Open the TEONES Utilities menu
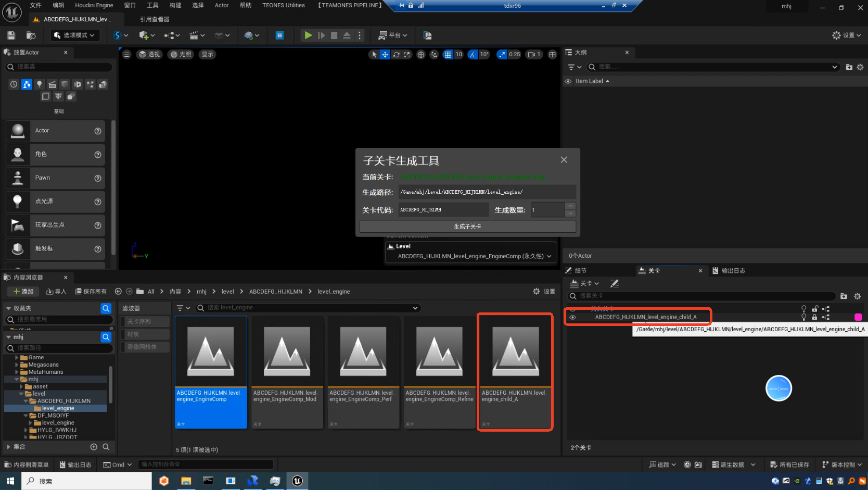This screenshot has width=868, height=490. coord(283,5)
